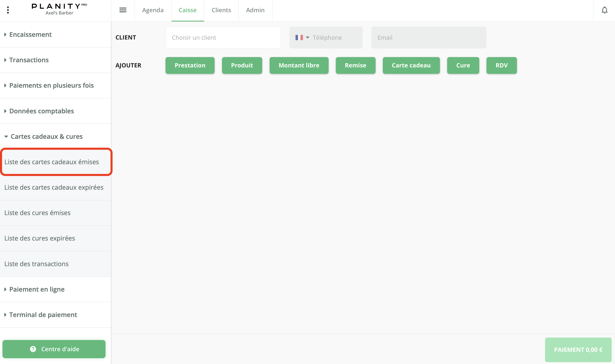Open the French flag country selector

[x=302, y=37]
